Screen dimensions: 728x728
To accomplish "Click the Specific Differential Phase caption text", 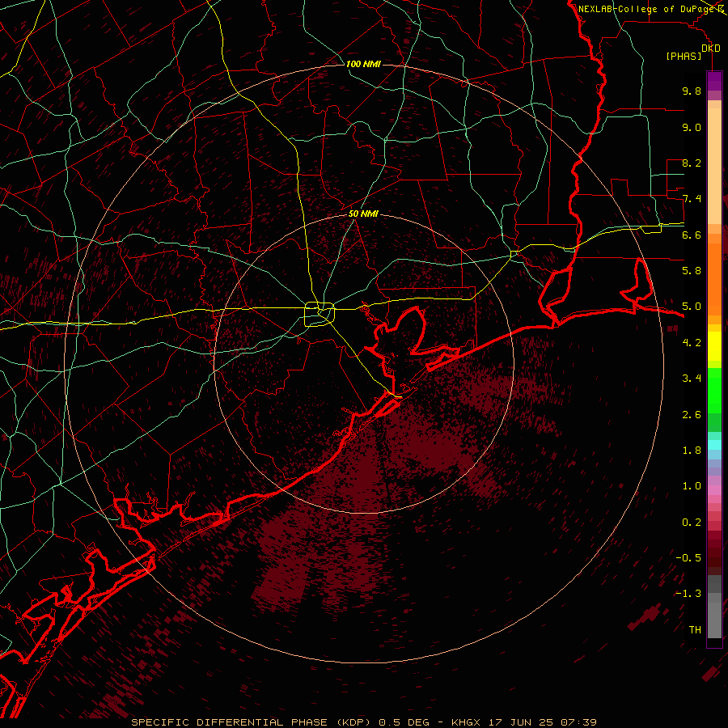I will point(363,722).
